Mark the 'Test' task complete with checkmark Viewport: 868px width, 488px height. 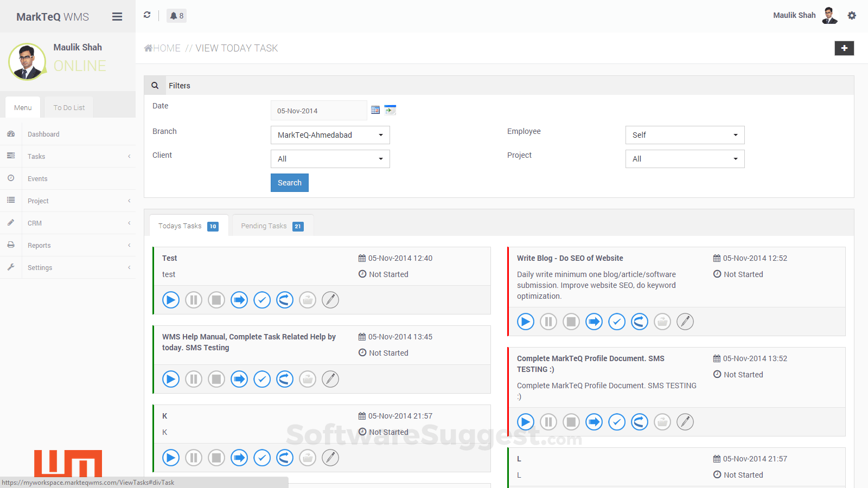(x=262, y=300)
